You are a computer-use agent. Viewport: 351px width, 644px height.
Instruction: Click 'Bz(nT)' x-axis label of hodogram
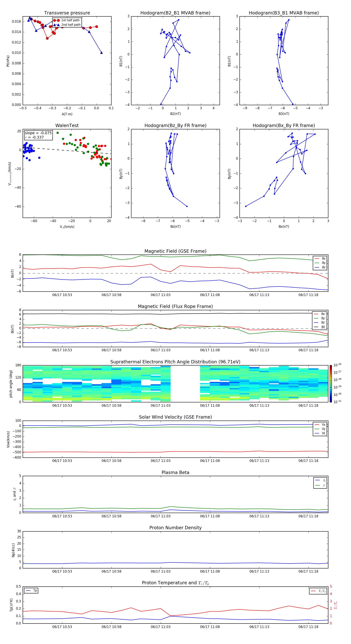175,227
